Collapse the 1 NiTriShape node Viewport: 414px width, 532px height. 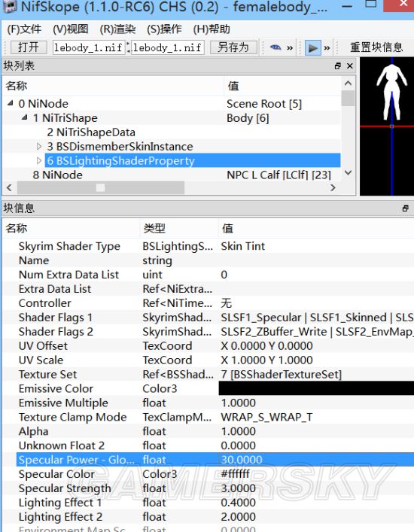(x=24, y=117)
